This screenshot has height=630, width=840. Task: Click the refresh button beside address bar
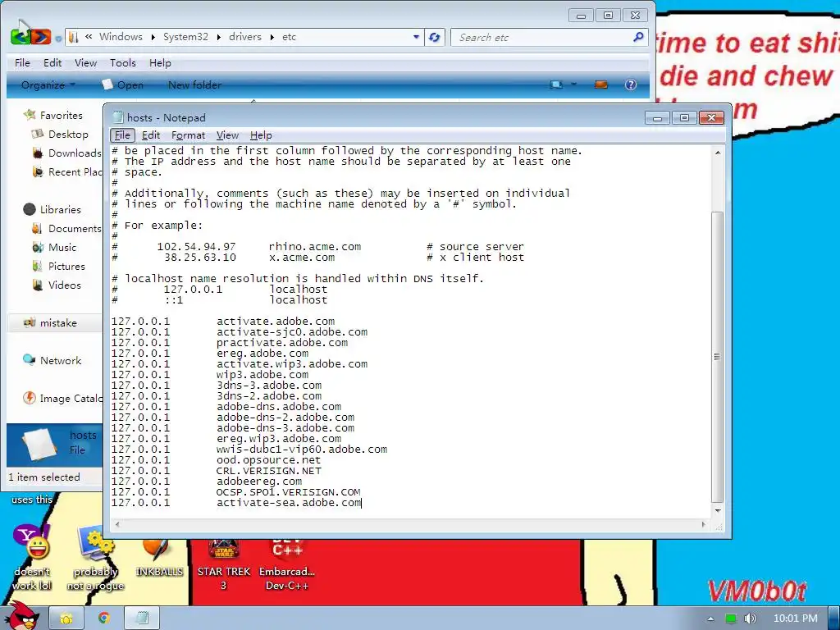tap(435, 37)
